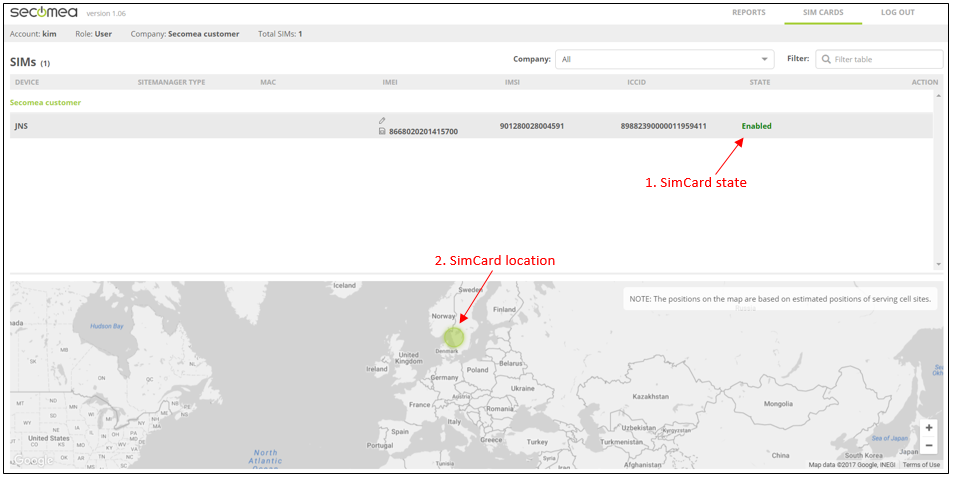Click the table scrollbar down arrow
Image resolution: width=955 pixels, height=477 pixels.
(x=938, y=264)
